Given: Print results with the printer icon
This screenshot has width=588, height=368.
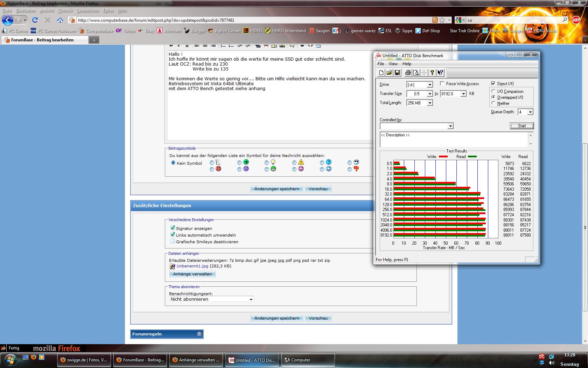Looking at the screenshot, I should coord(408,73).
